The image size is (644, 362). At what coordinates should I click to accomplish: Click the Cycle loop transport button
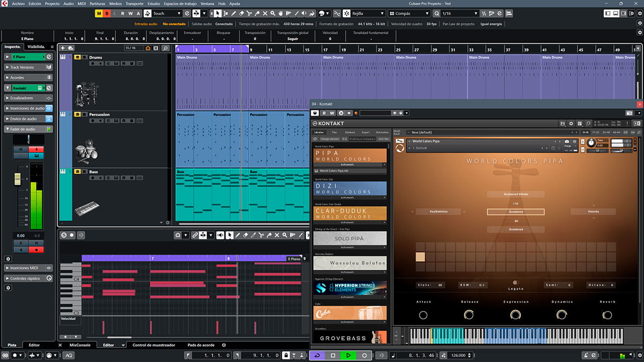point(317,355)
